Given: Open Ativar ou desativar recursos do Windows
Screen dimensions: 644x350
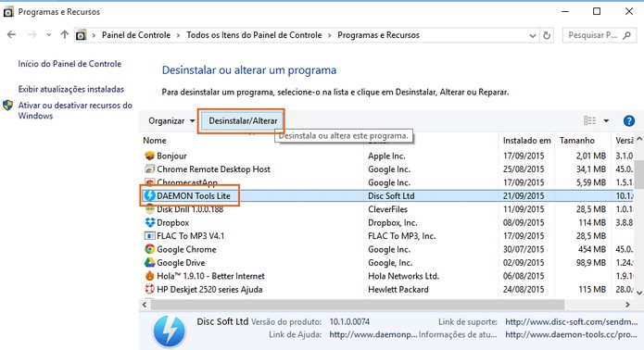Looking at the screenshot, I should [x=75, y=110].
